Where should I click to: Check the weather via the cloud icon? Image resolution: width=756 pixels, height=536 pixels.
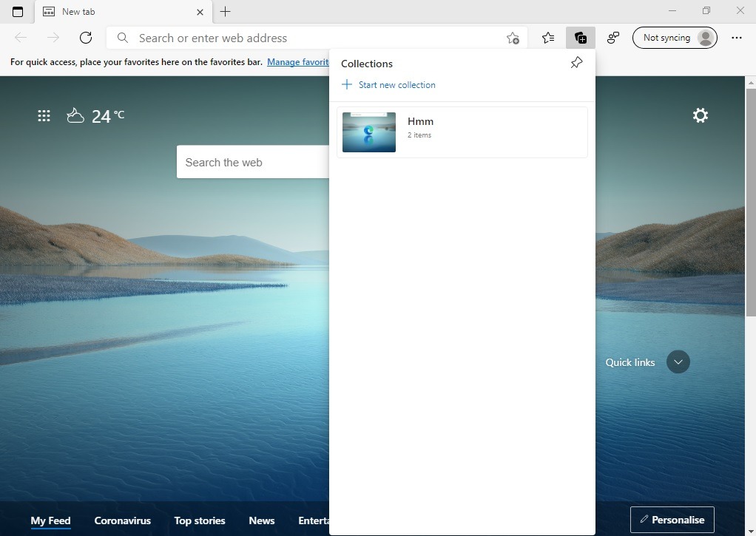75,115
